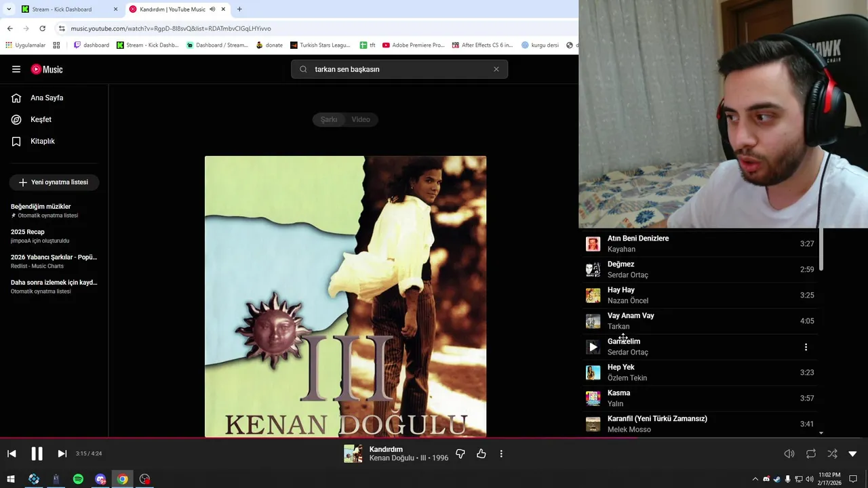This screenshot has width=868, height=488.
Task: Open the dashboard Twitch bookmark
Action: 92,45
